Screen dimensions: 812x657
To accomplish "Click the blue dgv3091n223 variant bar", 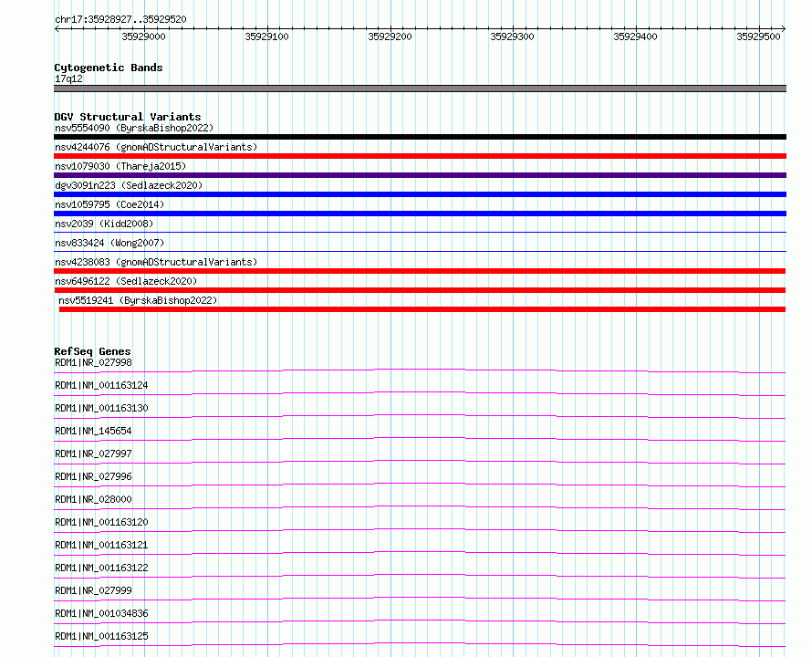I will click(420, 194).
